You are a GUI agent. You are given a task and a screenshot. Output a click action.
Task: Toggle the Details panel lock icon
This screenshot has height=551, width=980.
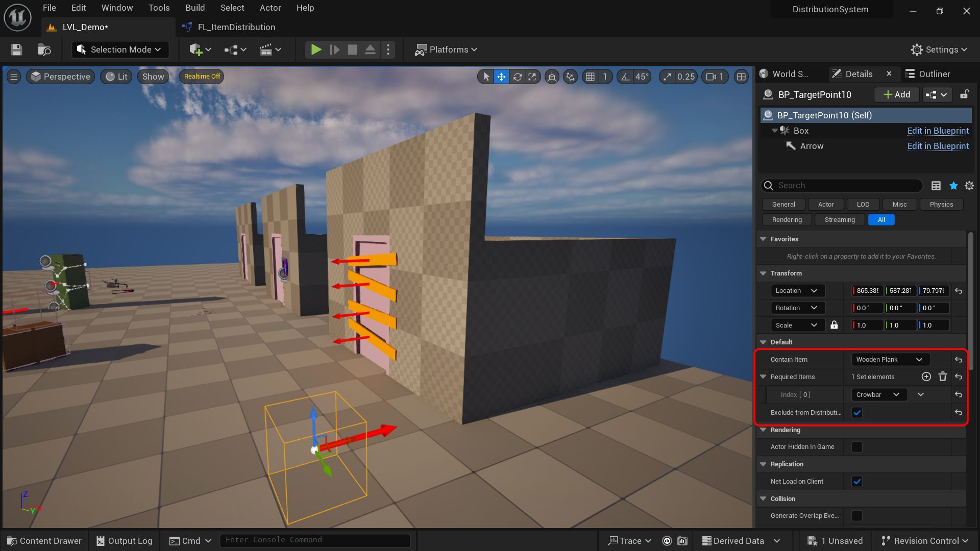(x=964, y=94)
